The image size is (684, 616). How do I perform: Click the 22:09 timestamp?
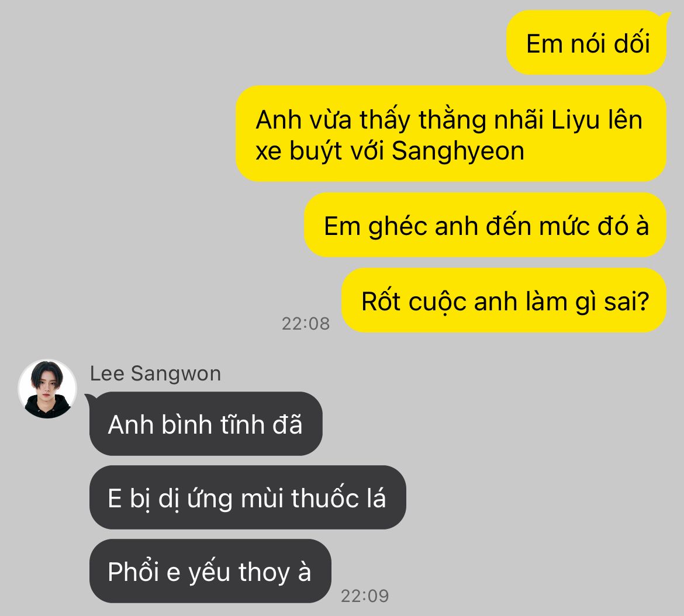pos(365,596)
